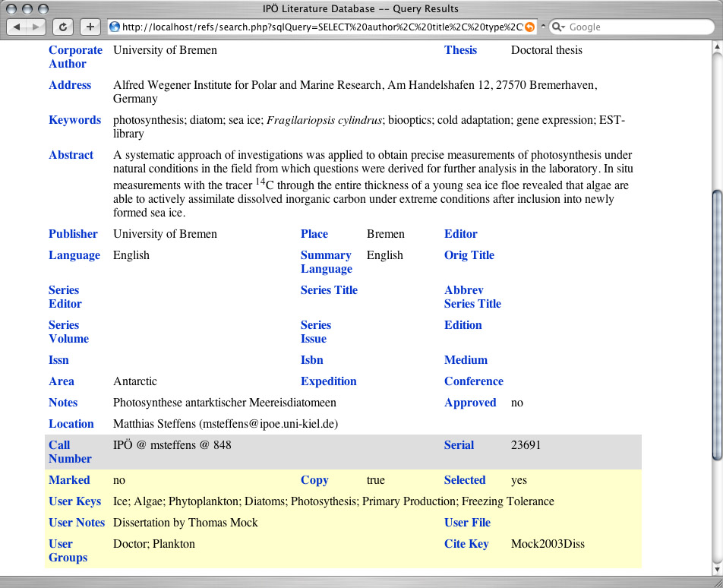The height and width of the screenshot is (588, 723).
Task: Click the cite key value Mock2003Diss
Action: click(x=548, y=544)
